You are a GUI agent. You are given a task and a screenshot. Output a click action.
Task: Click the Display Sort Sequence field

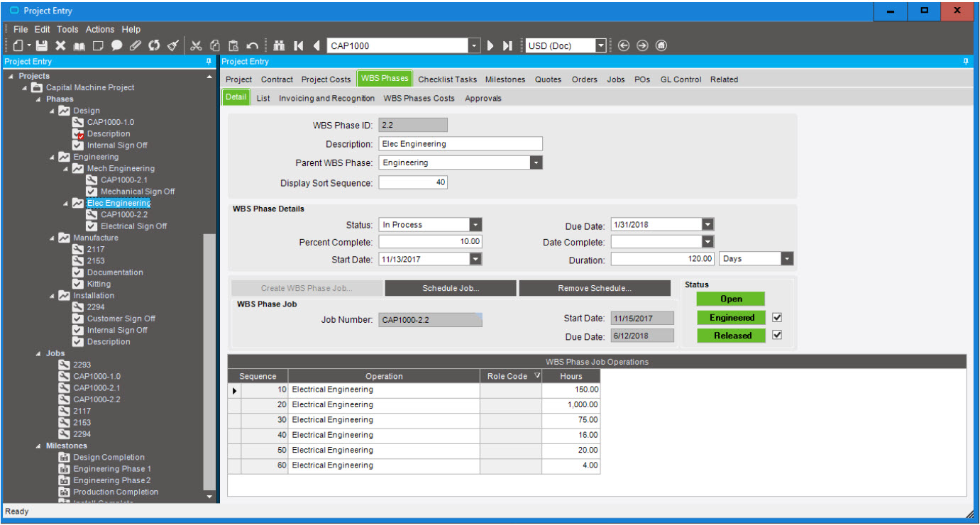click(x=413, y=183)
